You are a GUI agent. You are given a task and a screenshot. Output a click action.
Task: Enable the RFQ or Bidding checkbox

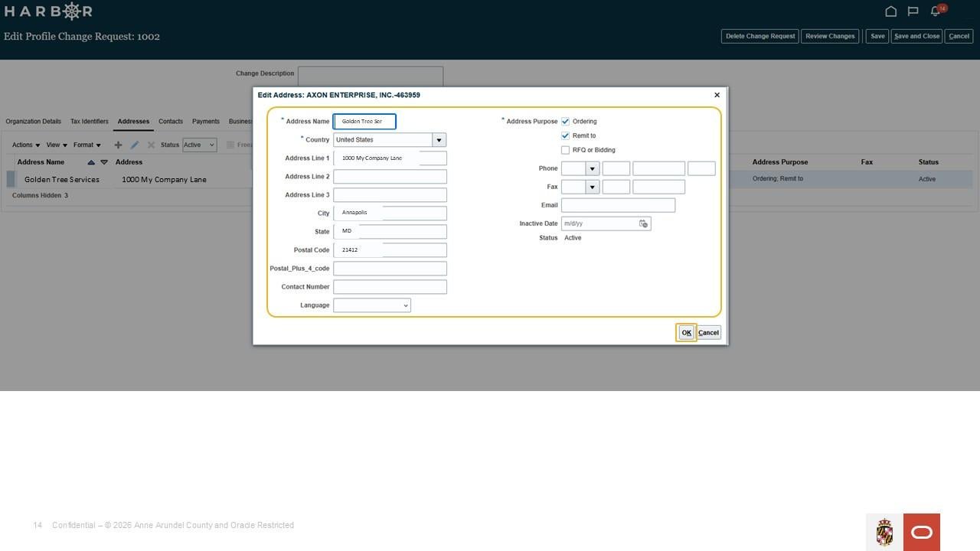pos(565,150)
